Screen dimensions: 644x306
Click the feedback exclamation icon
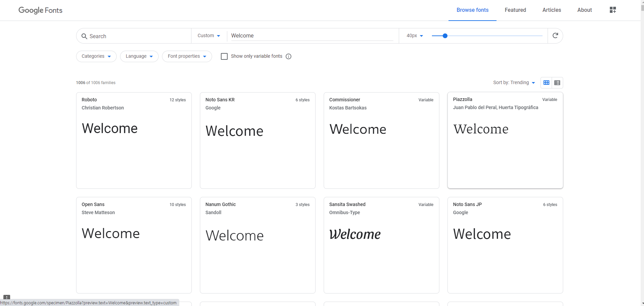[7, 297]
